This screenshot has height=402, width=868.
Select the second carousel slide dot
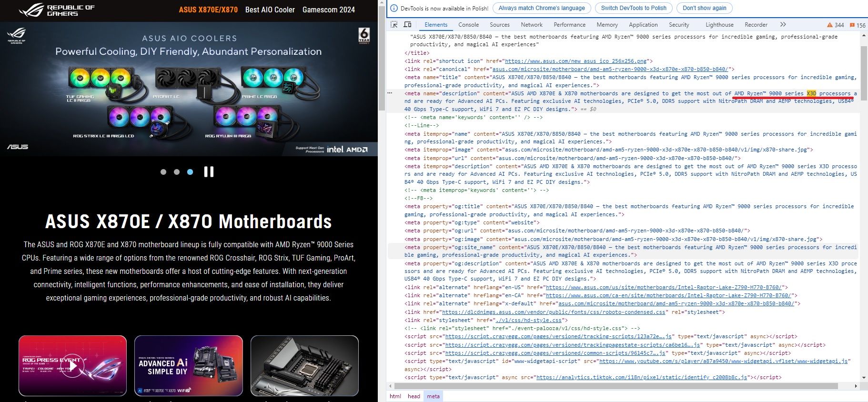pos(177,172)
